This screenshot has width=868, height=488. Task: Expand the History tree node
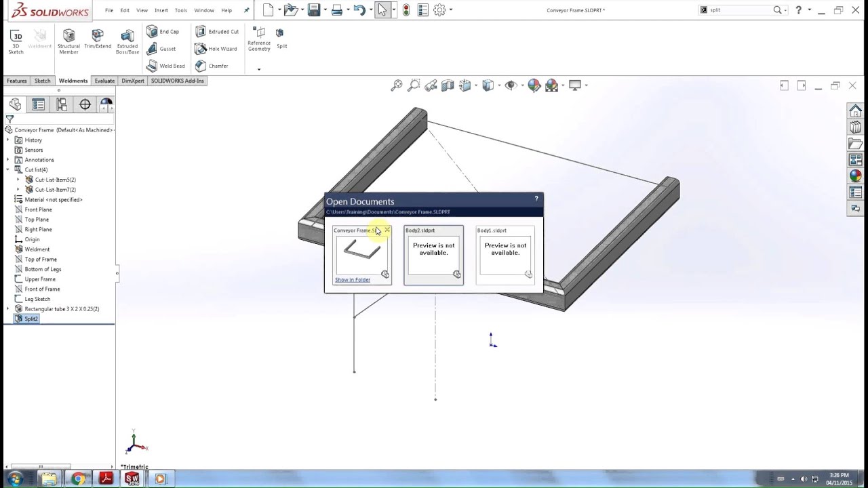pyautogui.click(x=8, y=140)
